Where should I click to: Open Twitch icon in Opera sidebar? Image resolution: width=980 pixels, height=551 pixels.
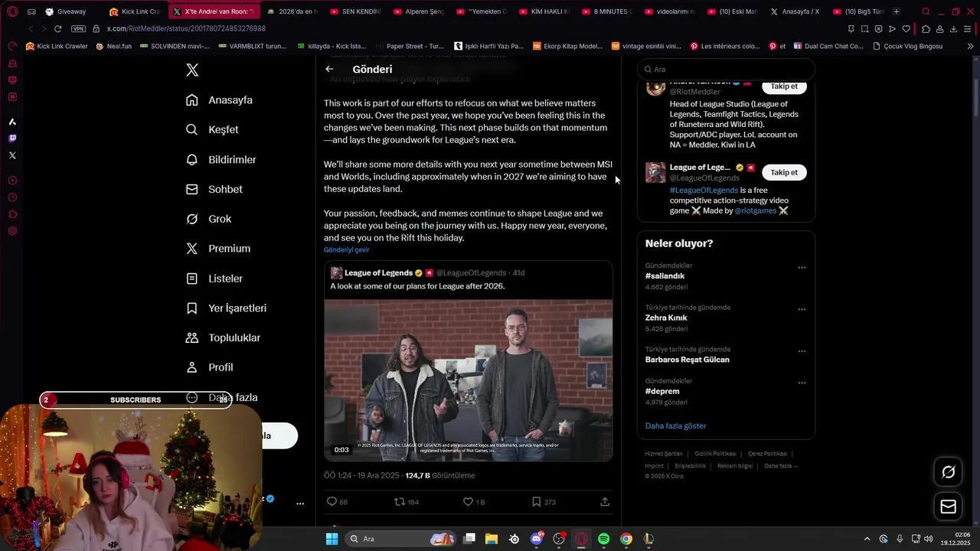pos(12,139)
